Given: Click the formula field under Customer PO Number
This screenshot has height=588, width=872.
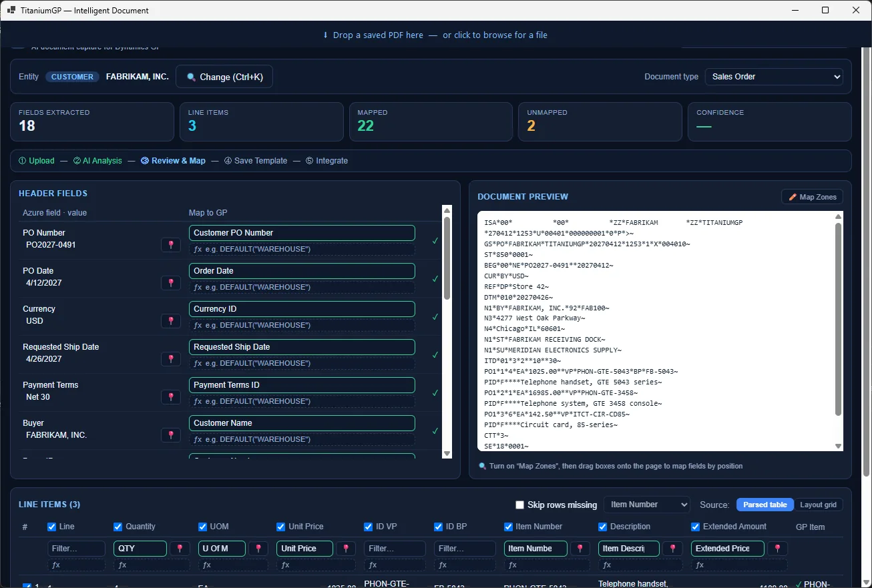Looking at the screenshot, I should click(x=302, y=250).
